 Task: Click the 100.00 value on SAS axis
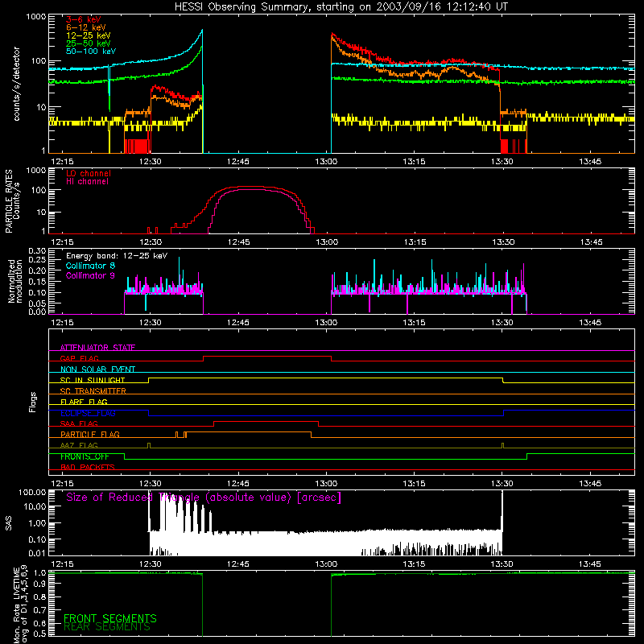pos(32,493)
